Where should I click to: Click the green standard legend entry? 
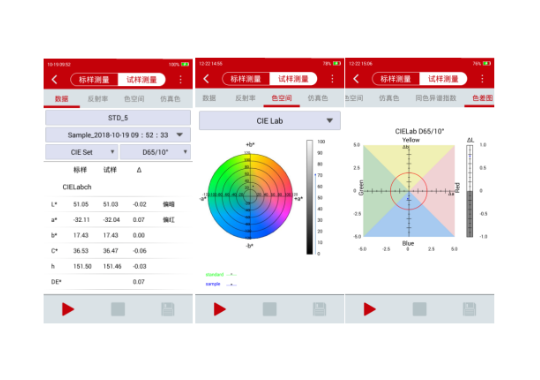point(221,275)
